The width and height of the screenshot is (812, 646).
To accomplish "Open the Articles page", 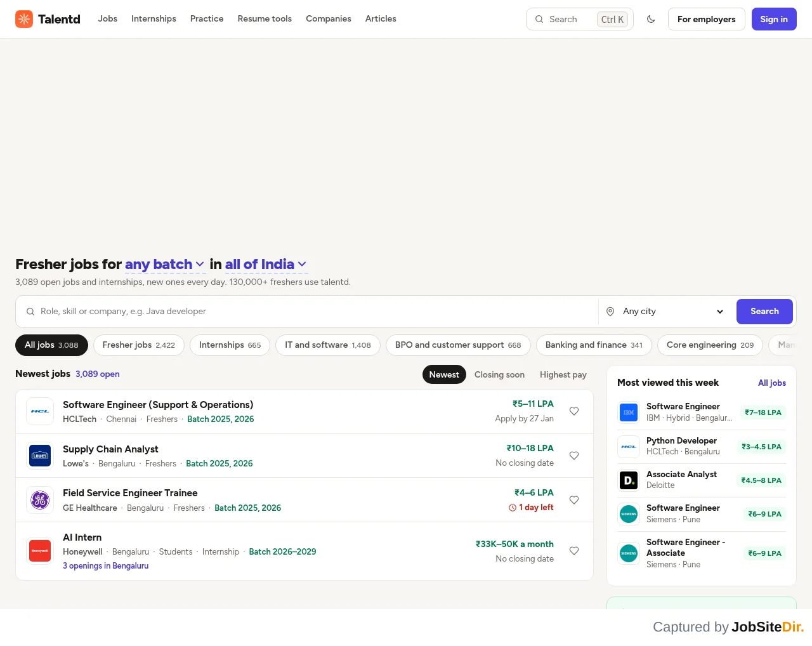I will pyautogui.click(x=381, y=19).
